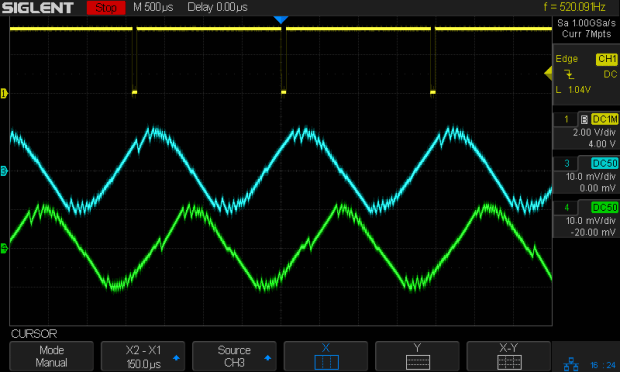
Task: Change the cursor Source CH3 setting
Action: [234, 356]
